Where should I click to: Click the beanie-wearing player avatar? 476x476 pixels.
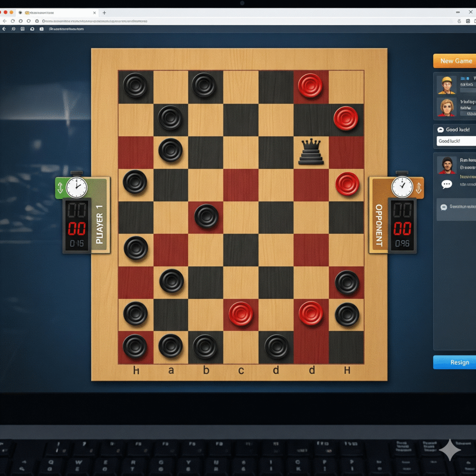tap(447, 165)
